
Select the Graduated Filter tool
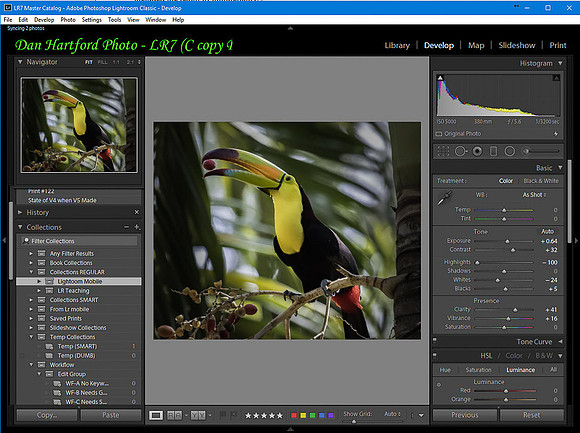tap(493, 151)
